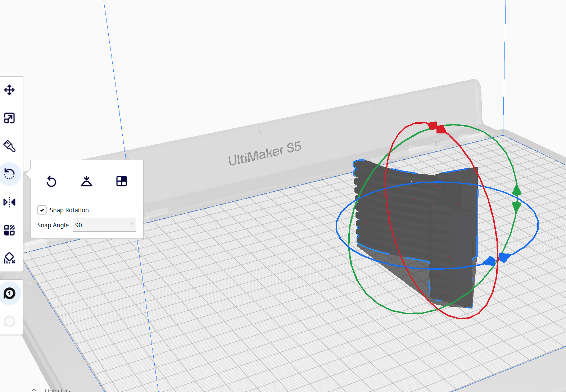Select the Move tool

[x=9, y=90]
